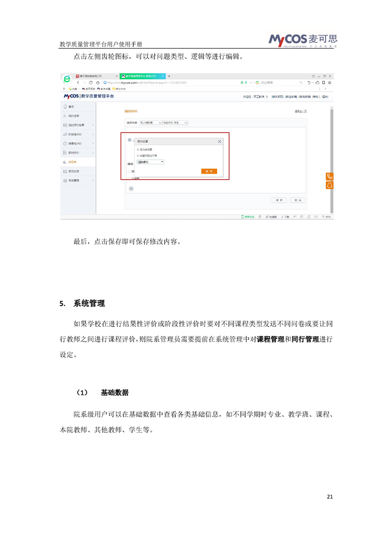
Task: Open 意见反馈 in the sidebar
Action: click(x=78, y=171)
